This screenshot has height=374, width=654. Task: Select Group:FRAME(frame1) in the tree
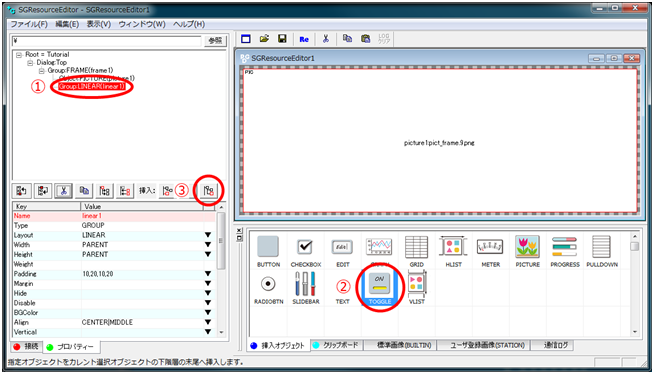point(80,70)
